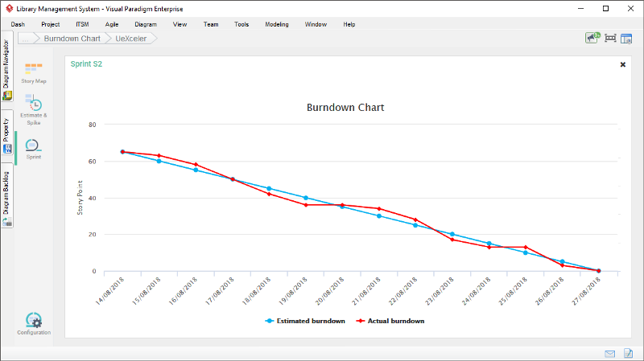
Task: Open Estimate & Spike step
Action: (33, 109)
